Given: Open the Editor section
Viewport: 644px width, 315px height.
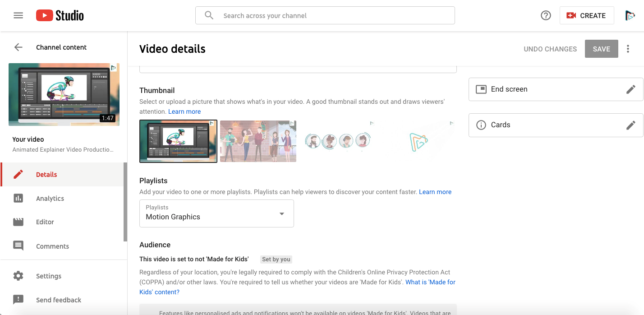Looking at the screenshot, I should (62, 222).
